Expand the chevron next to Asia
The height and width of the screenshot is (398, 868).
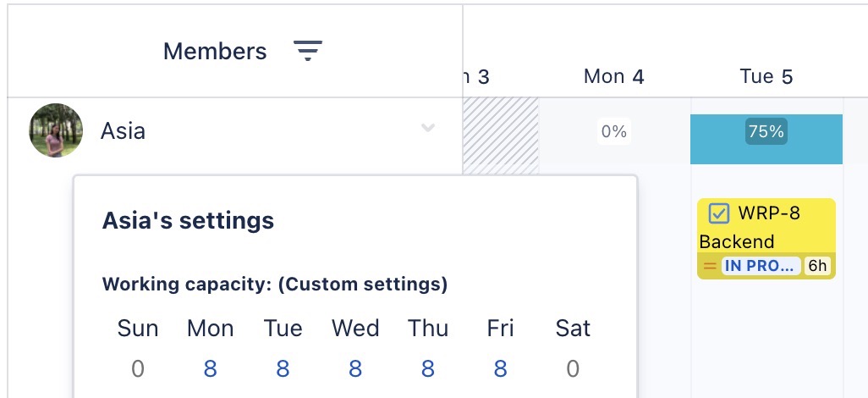click(x=428, y=129)
